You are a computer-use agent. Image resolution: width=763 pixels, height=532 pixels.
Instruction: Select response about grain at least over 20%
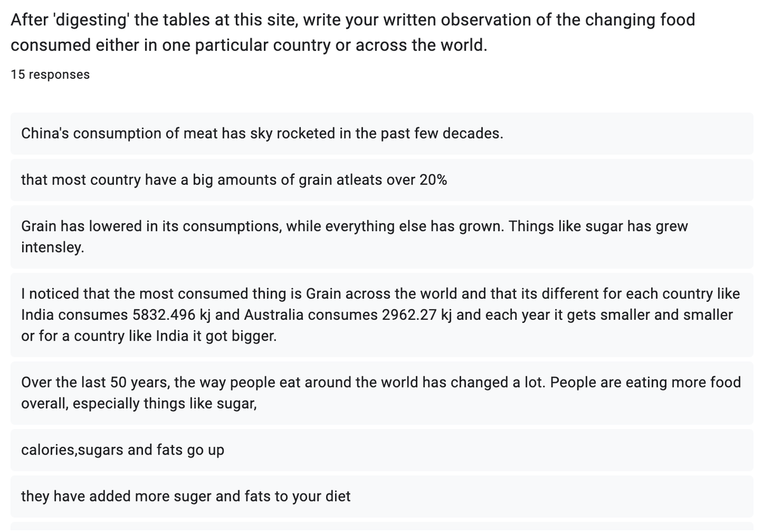381,180
